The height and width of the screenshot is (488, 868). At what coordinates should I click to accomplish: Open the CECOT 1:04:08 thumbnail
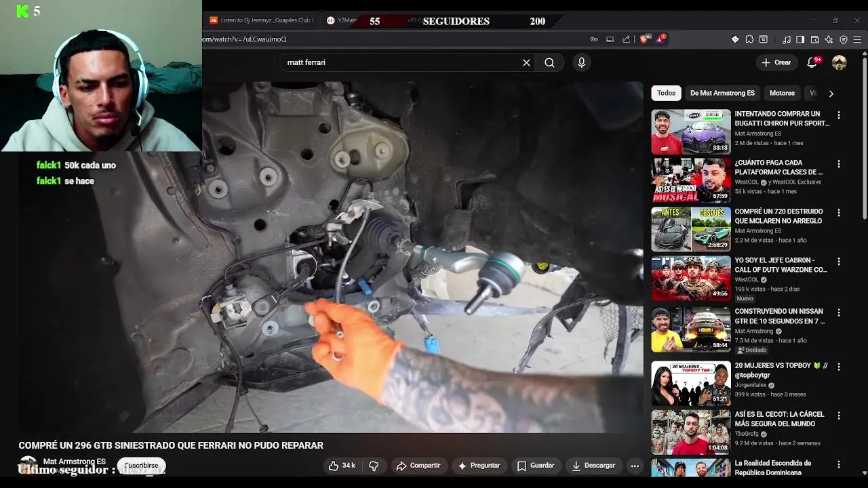pyautogui.click(x=691, y=432)
